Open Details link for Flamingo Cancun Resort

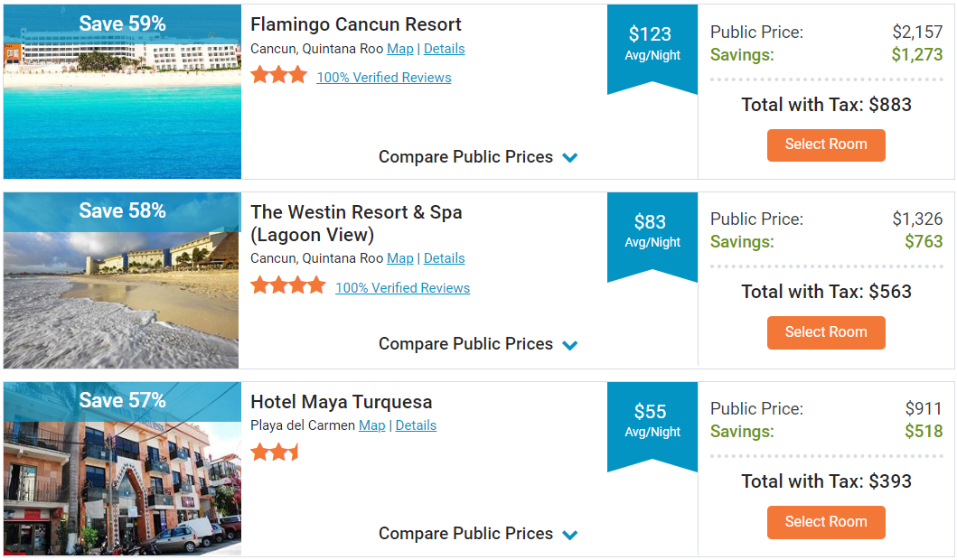coord(445,49)
